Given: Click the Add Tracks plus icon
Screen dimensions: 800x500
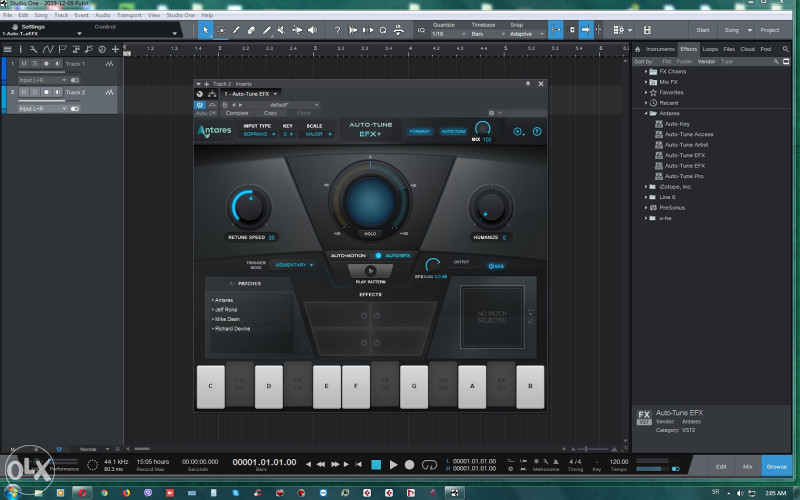Looking at the screenshot, I should [115, 49].
